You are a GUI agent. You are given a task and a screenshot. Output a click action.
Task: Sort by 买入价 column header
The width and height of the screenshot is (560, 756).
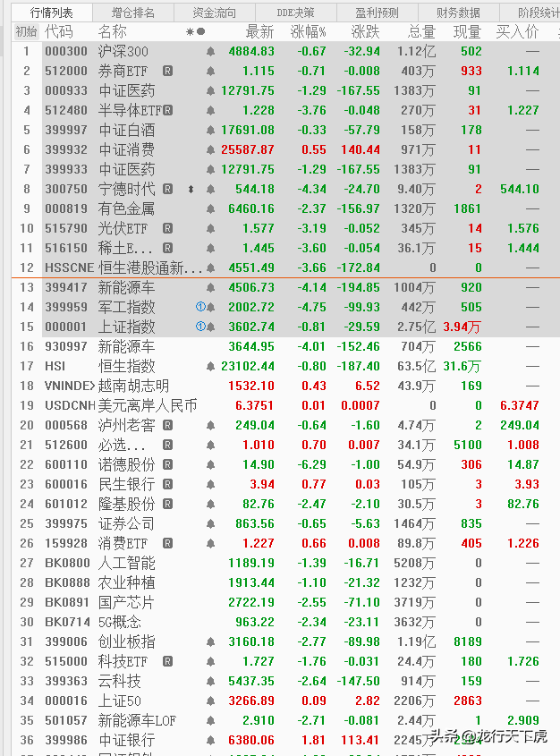pos(518,32)
